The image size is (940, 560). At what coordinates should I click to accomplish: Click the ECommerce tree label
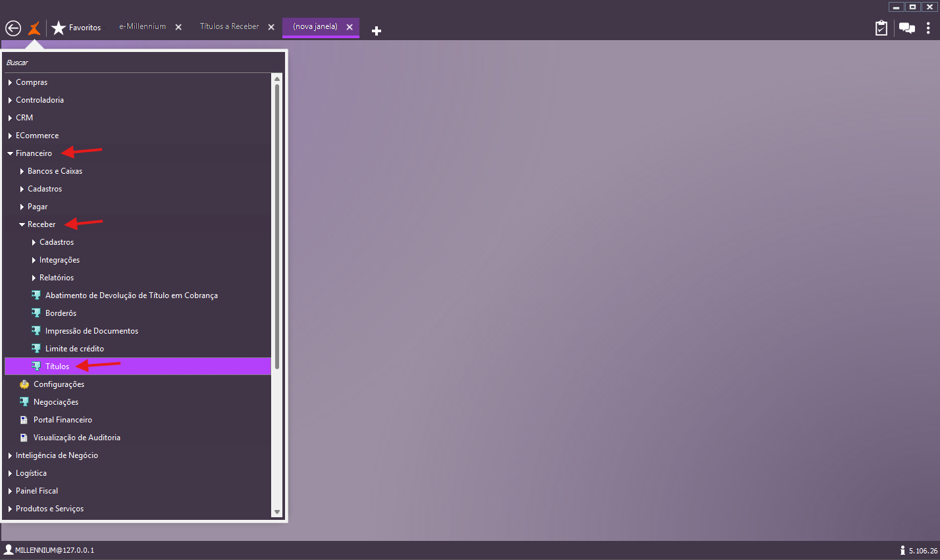(38, 136)
